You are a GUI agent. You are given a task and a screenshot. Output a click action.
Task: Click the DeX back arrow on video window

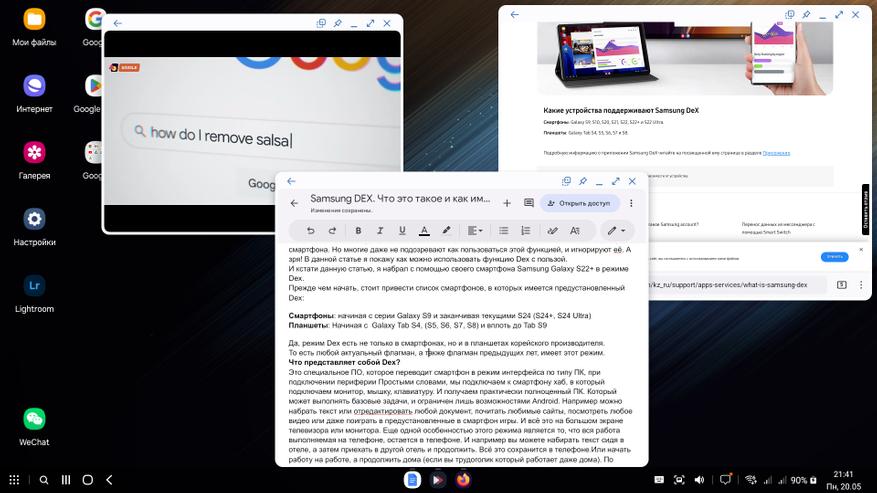[x=117, y=24]
